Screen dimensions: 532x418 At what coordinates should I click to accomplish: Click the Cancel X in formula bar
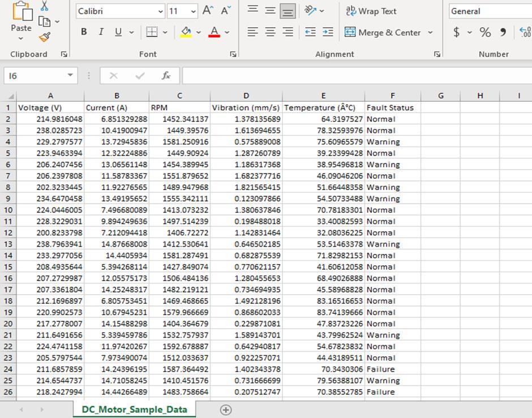tap(114, 76)
